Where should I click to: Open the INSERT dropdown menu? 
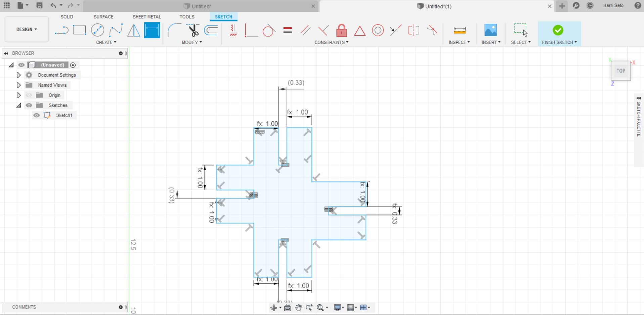click(491, 42)
